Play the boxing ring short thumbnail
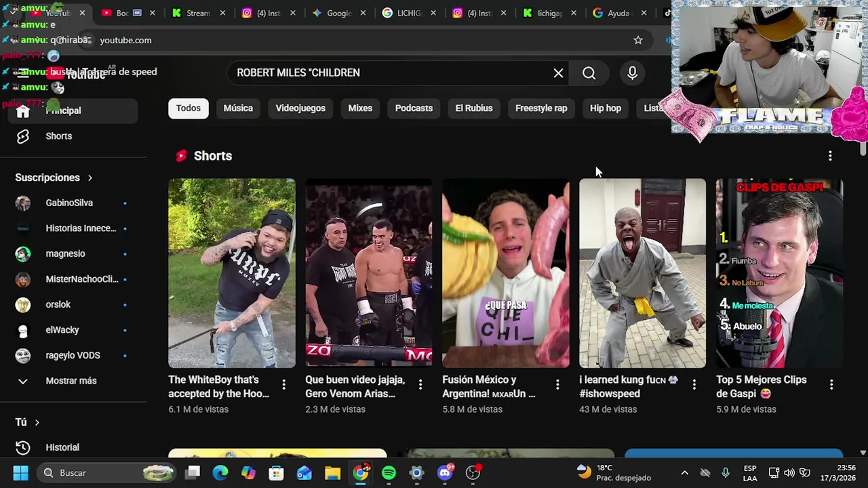868x488 pixels. [x=368, y=272]
